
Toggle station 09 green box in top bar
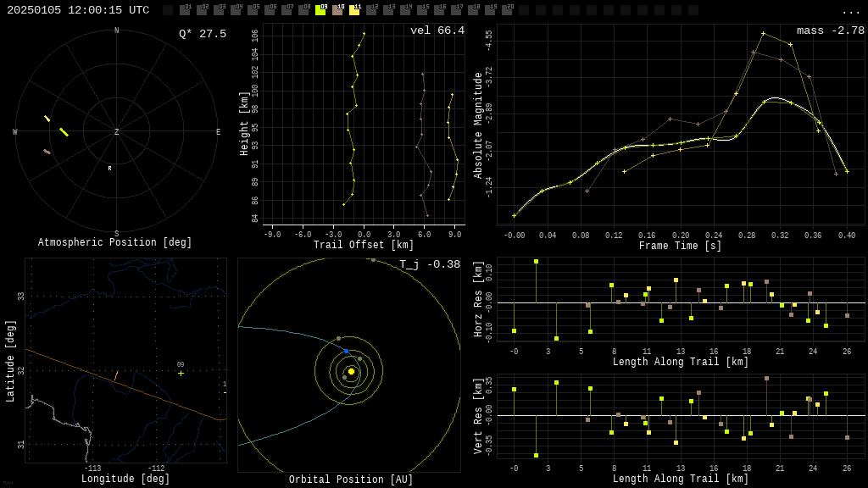[320, 10]
